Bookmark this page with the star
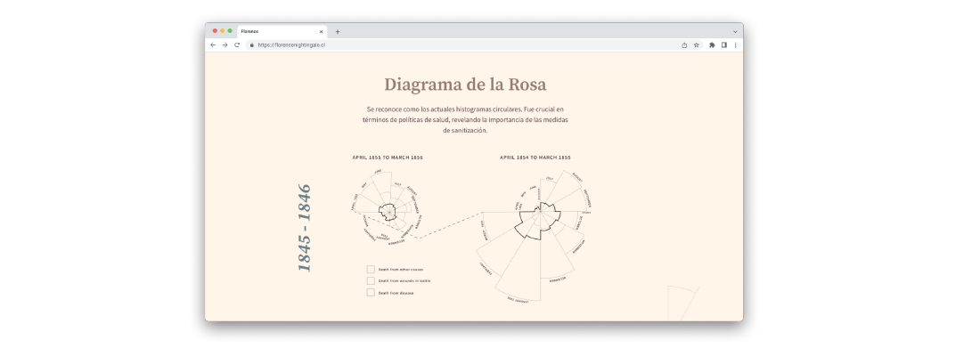980x356 pixels. point(697,44)
